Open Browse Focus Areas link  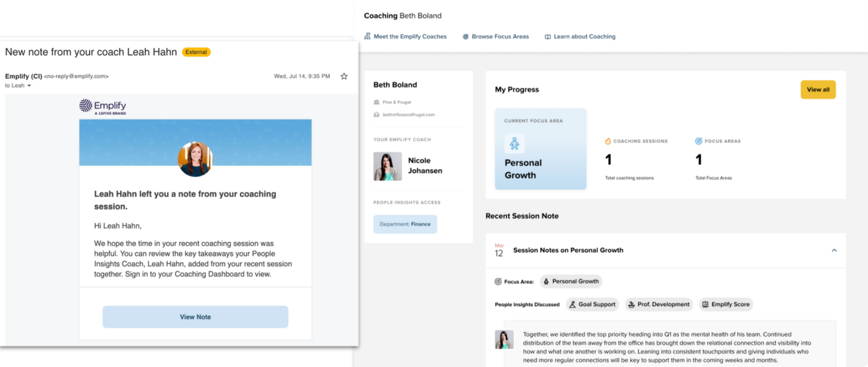click(500, 37)
